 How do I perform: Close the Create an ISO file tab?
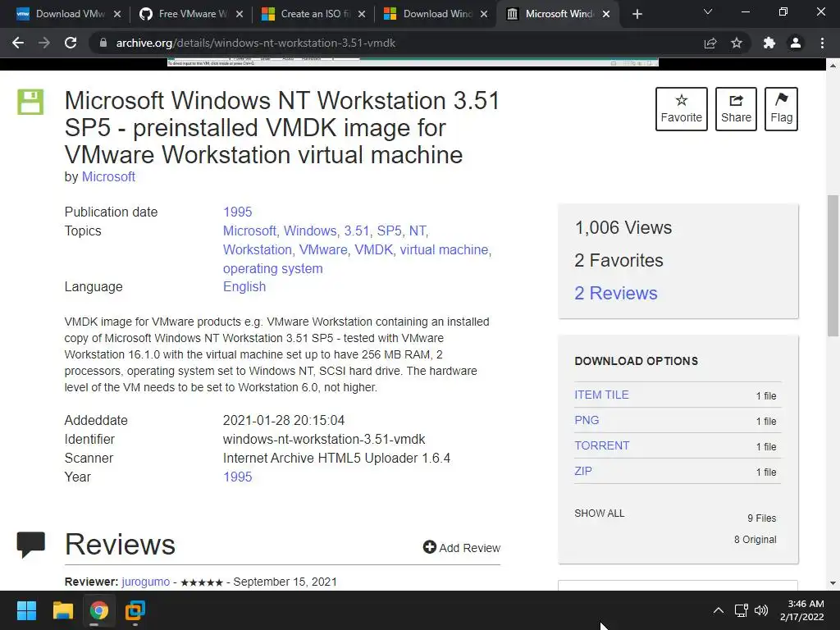(x=362, y=14)
